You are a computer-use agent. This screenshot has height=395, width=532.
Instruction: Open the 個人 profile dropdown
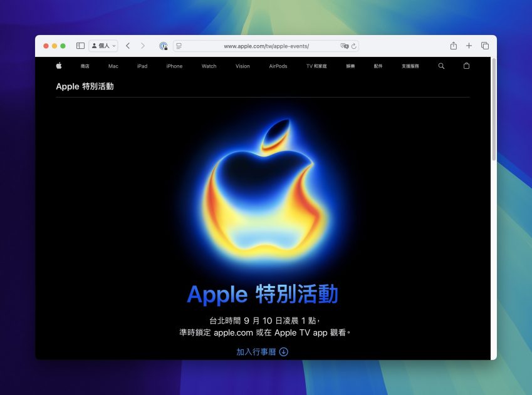[x=103, y=46]
